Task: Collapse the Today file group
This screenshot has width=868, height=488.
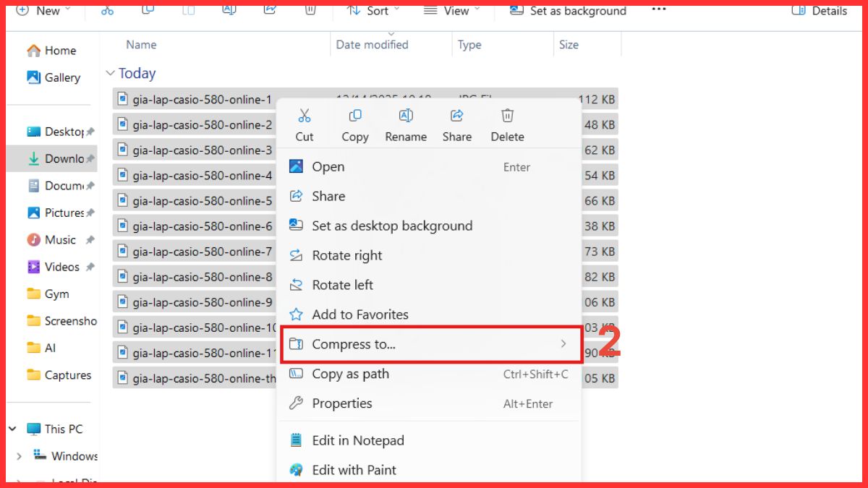Action: [x=112, y=72]
